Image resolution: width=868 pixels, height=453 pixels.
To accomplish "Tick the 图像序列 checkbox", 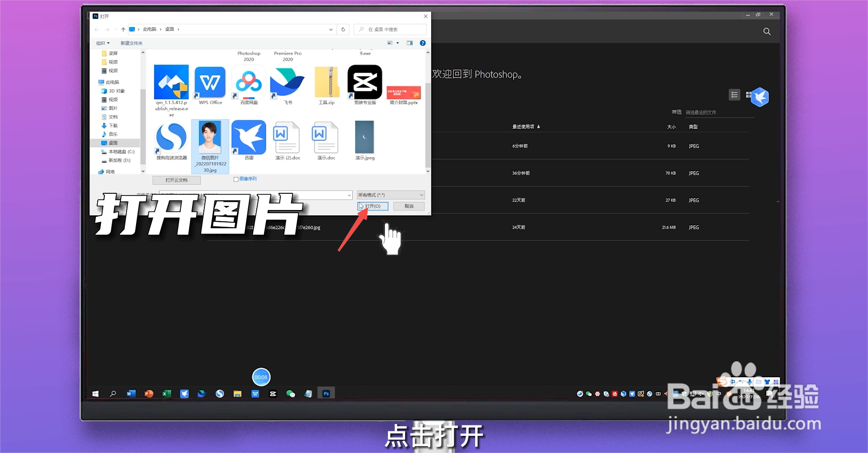I will (236, 179).
